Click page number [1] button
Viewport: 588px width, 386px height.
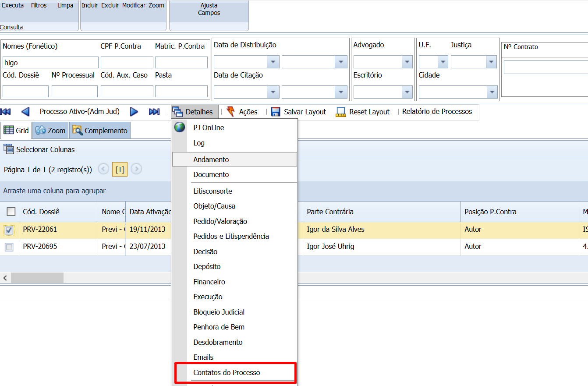pyautogui.click(x=120, y=170)
